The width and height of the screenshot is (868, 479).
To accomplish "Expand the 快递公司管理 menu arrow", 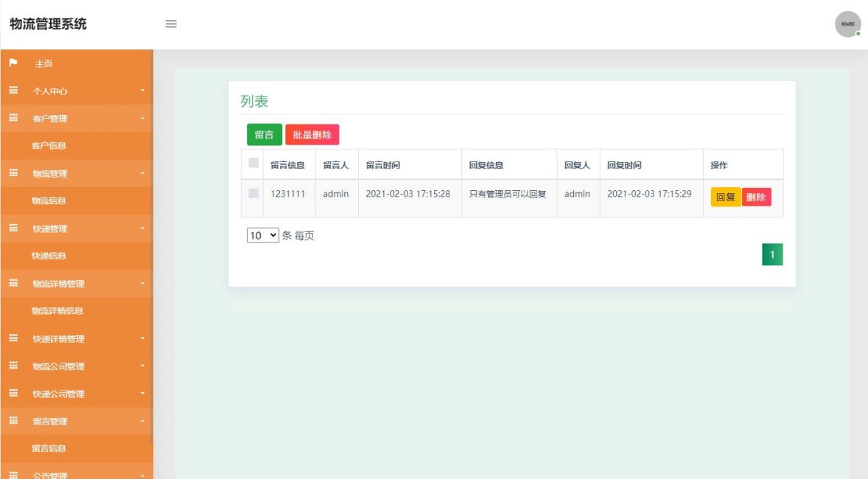I will [142, 394].
